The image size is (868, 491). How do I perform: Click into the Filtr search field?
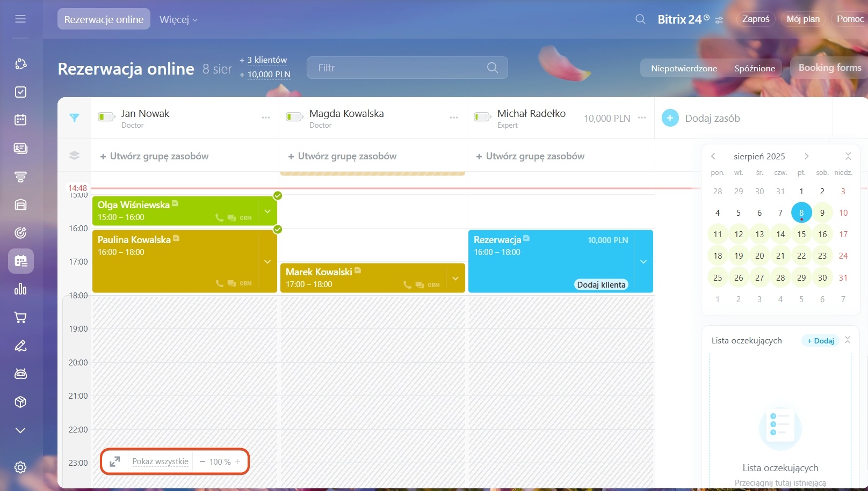(407, 68)
